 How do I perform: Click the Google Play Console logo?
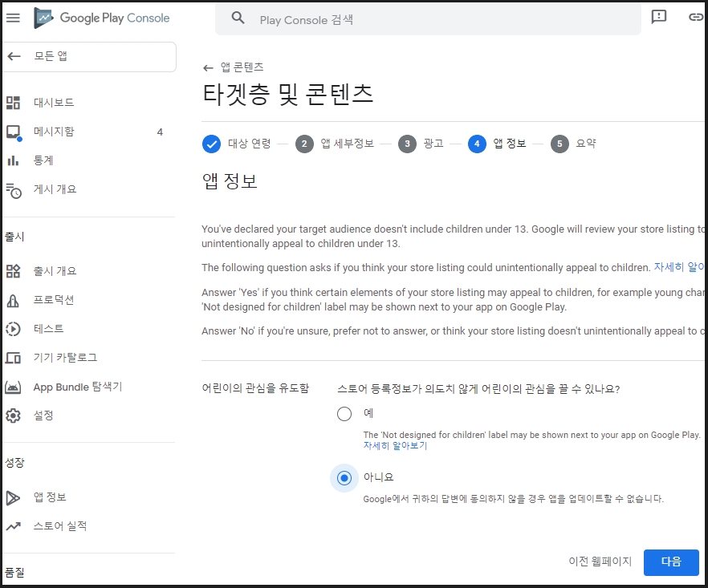pos(102,18)
